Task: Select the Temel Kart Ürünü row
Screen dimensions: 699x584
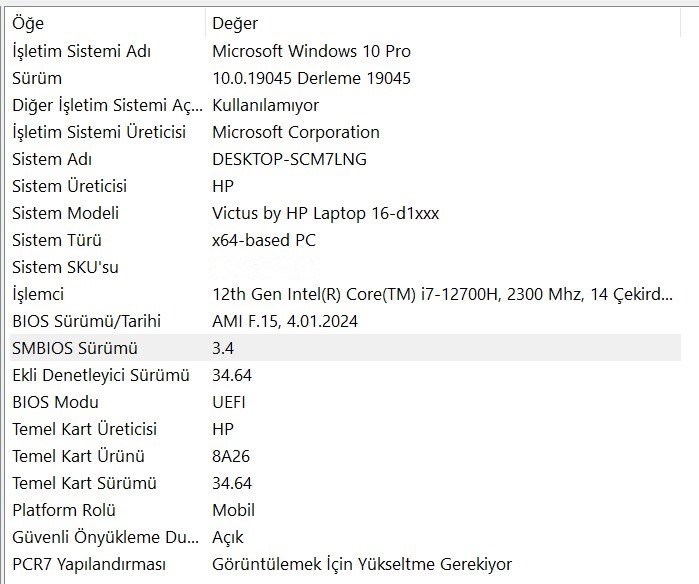Action: coord(78,456)
